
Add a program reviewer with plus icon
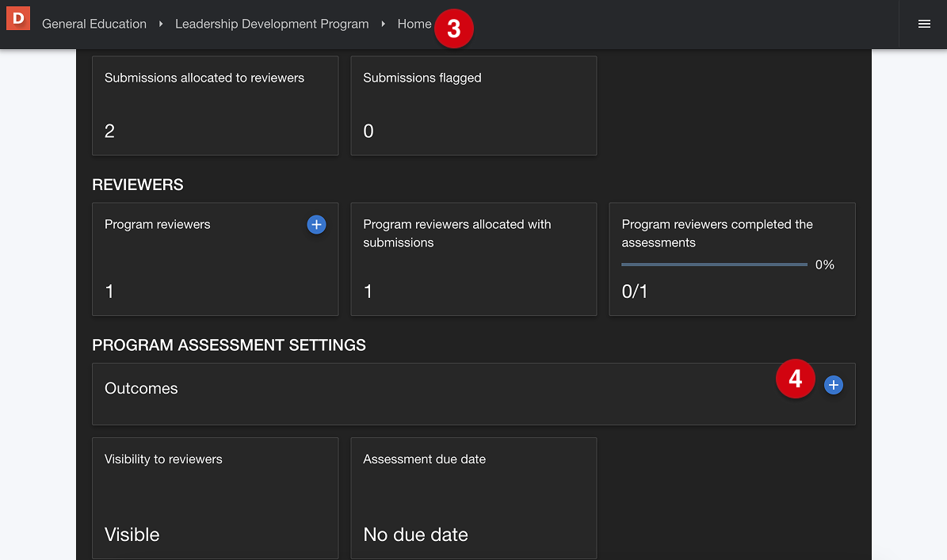(x=316, y=224)
